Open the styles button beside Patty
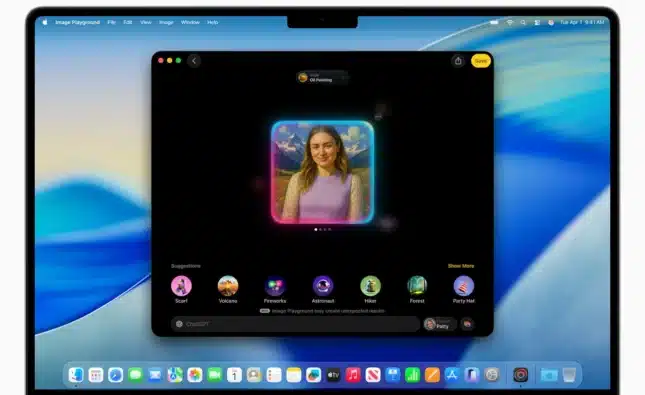 467,324
